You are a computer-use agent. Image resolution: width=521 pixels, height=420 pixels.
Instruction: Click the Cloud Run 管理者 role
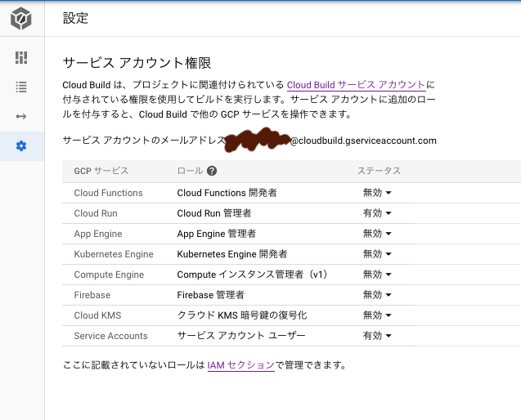[x=214, y=213]
